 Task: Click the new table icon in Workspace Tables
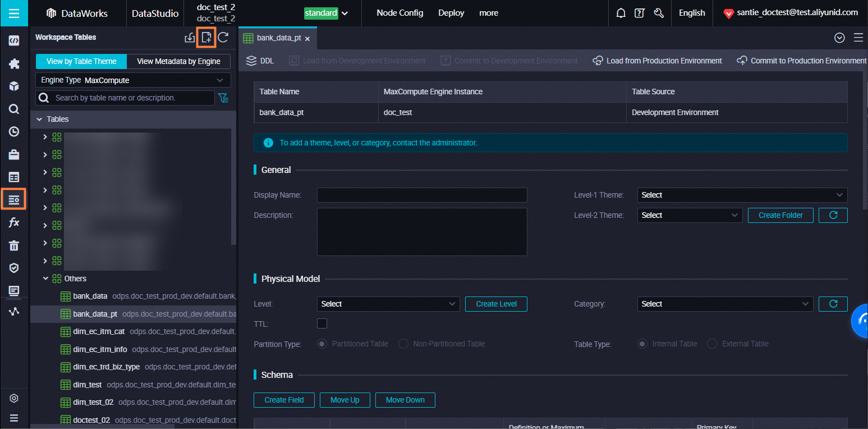(206, 38)
